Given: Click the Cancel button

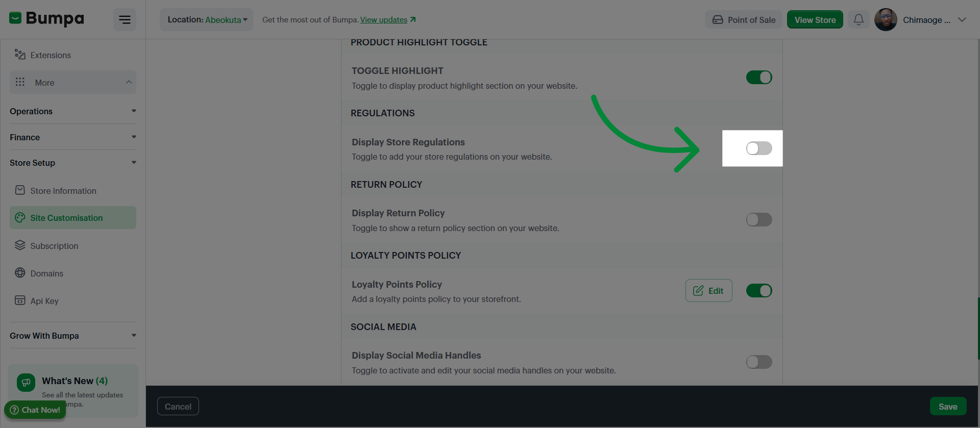Looking at the screenshot, I should pos(178,407).
